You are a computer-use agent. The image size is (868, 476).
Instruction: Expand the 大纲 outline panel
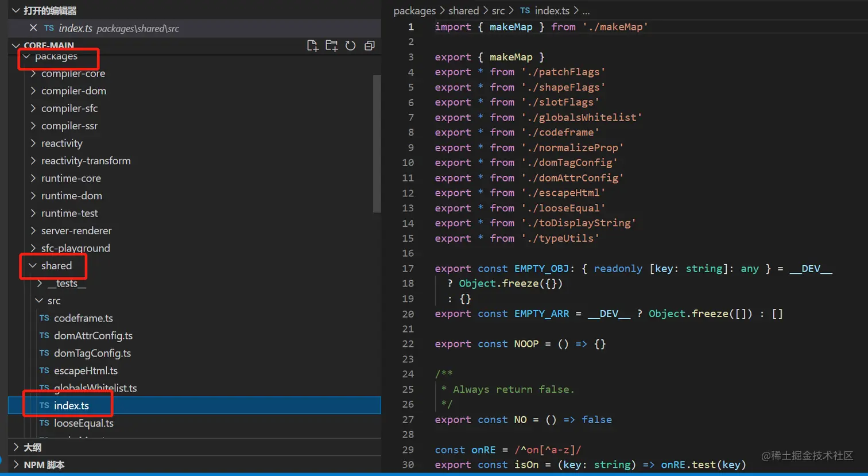tap(16, 447)
